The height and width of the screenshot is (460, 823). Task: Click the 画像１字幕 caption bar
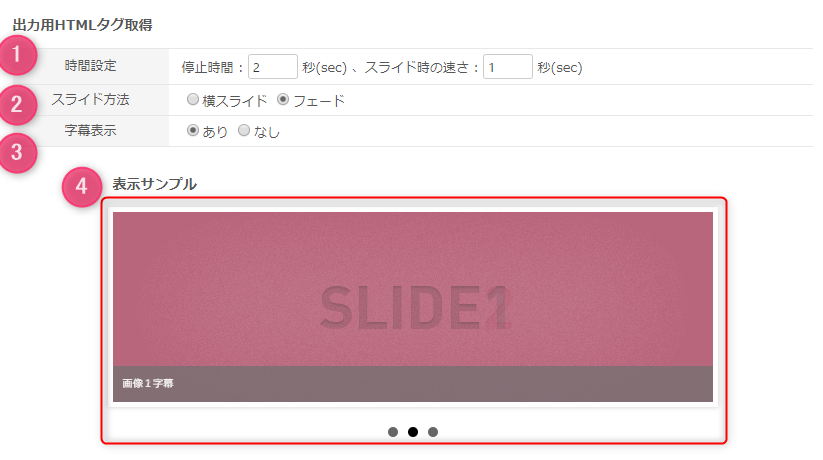point(413,384)
